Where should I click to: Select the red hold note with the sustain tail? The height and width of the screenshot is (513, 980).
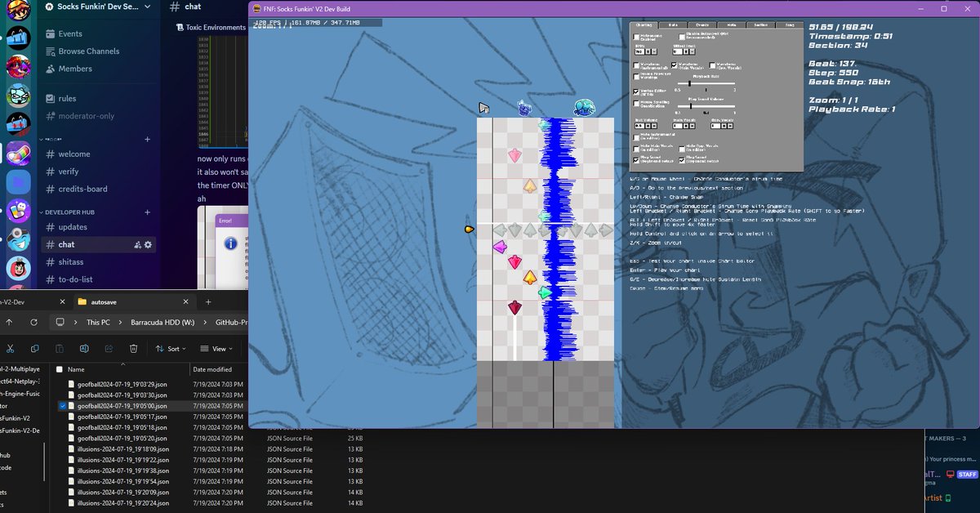(514, 308)
